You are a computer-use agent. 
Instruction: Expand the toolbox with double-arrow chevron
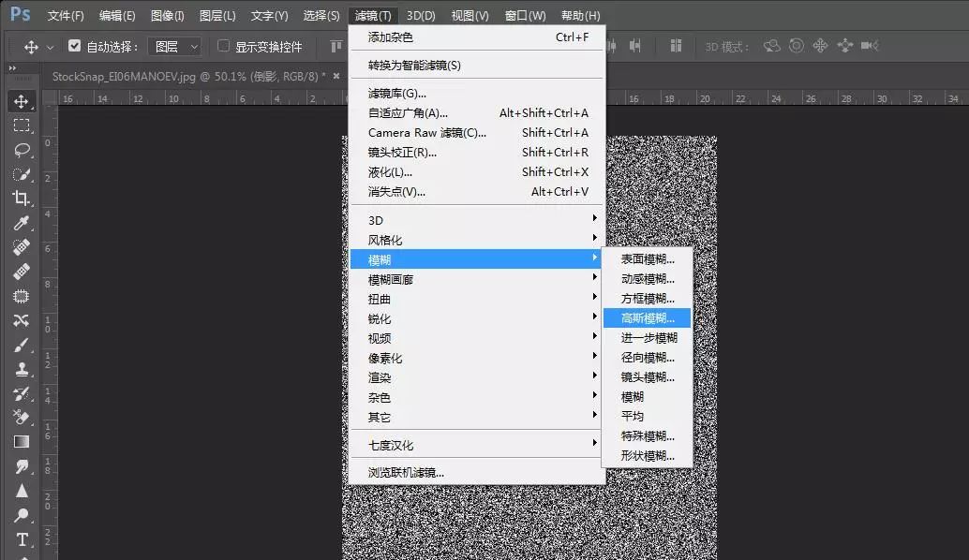point(12,68)
